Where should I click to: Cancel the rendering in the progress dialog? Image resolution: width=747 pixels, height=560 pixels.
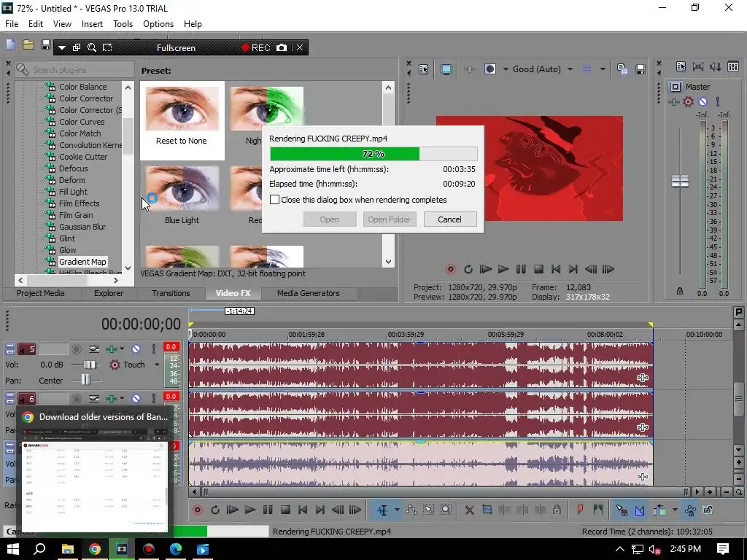pyautogui.click(x=449, y=219)
